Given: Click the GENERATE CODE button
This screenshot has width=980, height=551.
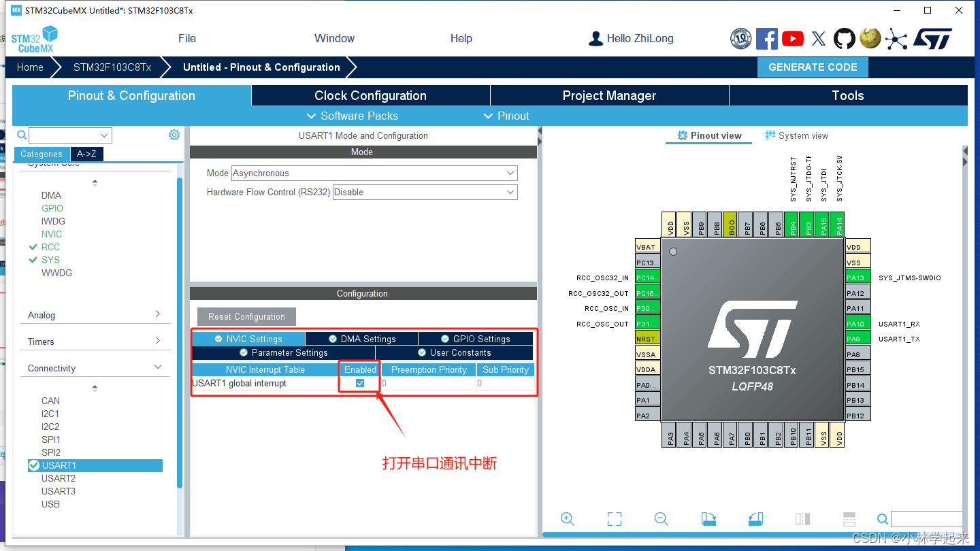Looking at the screenshot, I should pyautogui.click(x=813, y=67).
